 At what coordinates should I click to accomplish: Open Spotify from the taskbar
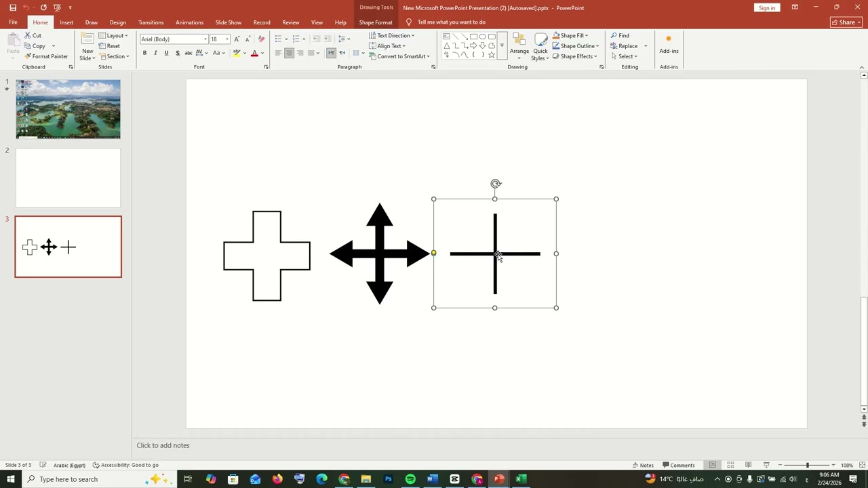pyautogui.click(x=410, y=479)
